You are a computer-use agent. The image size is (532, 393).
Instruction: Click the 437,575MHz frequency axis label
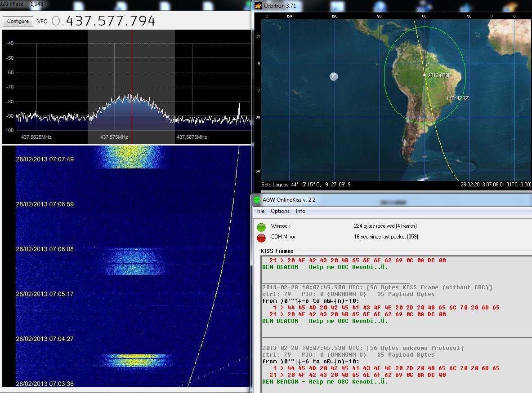point(114,137)
